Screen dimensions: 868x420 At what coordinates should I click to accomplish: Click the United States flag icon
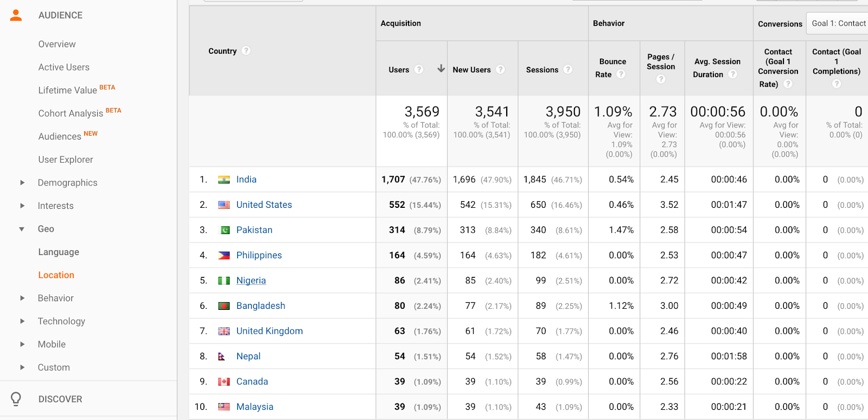(224, 205)
